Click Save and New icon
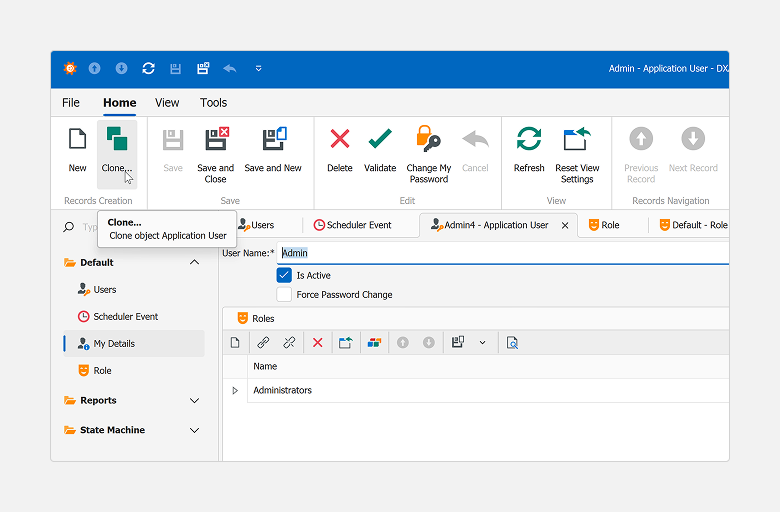 273,140
